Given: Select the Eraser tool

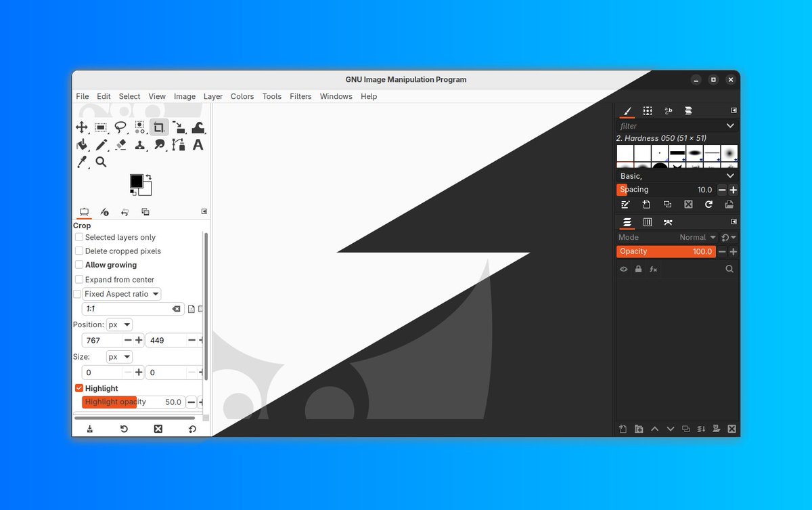Looking at the screenshot, I should [x=120, y=144].
